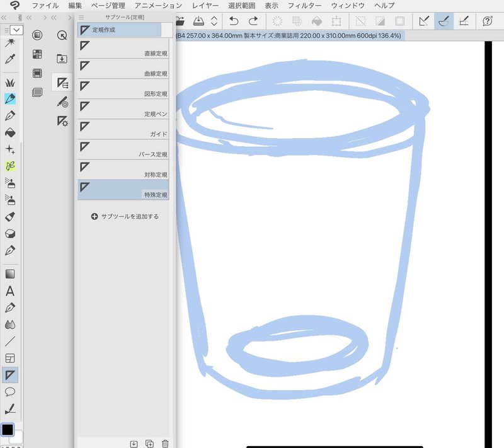The height and width of the screenshot is (448, 504).
Task: Open the tool palette dropdown arrow
Action: click(16, 30)
